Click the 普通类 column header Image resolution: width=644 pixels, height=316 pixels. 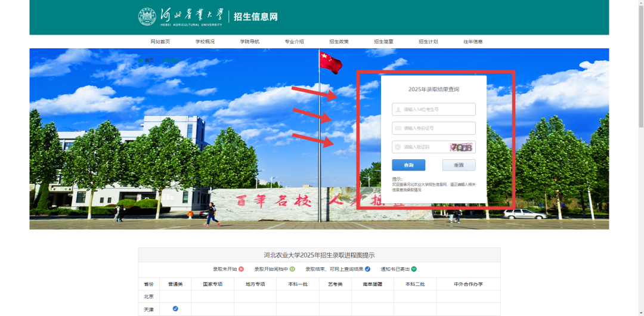coord(175,284)
